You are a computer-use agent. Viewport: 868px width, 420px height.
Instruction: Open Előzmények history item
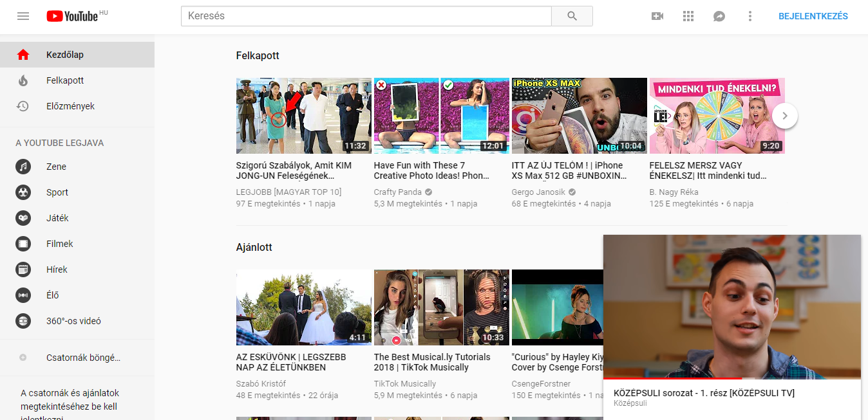[x=70, y=106]
